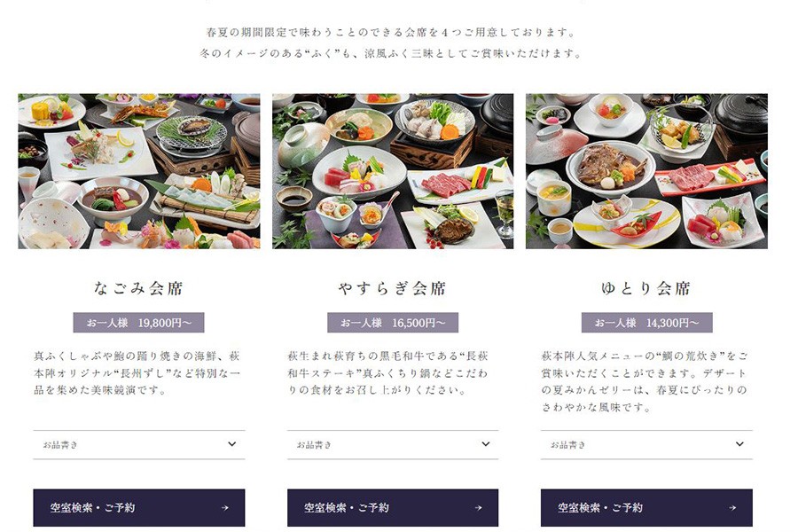This screenshot has width=798, height=532.
Task: View the ゆとり会席 course photo
Action: coord(646,171)
